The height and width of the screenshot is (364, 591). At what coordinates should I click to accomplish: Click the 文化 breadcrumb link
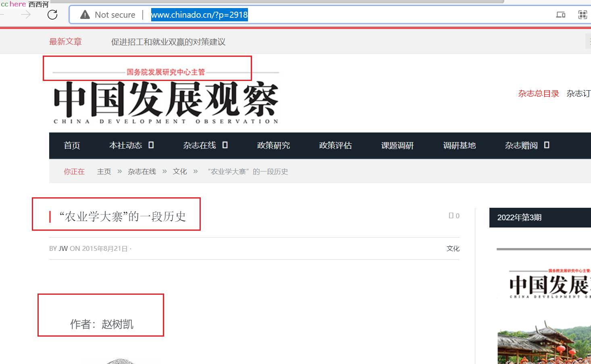click(x=180, y=172)
